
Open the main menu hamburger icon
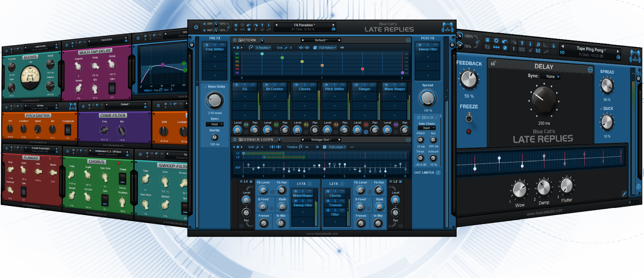click(236, 25)
